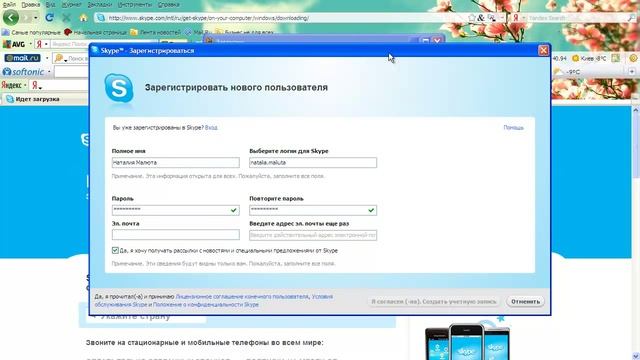Close the Skype registration dialog
This screenshot has width=640, height=360.
(543, 50)
